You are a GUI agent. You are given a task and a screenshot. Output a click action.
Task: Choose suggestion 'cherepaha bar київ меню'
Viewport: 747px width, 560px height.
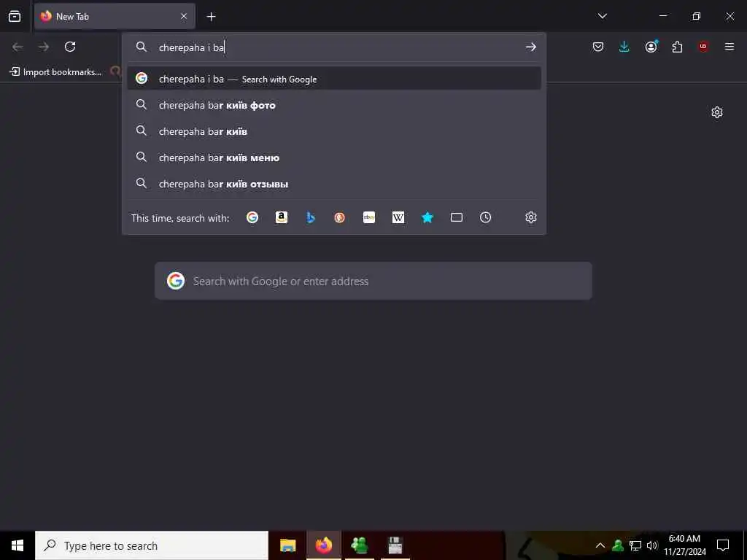pyautogui.click(x=334, y=157)
